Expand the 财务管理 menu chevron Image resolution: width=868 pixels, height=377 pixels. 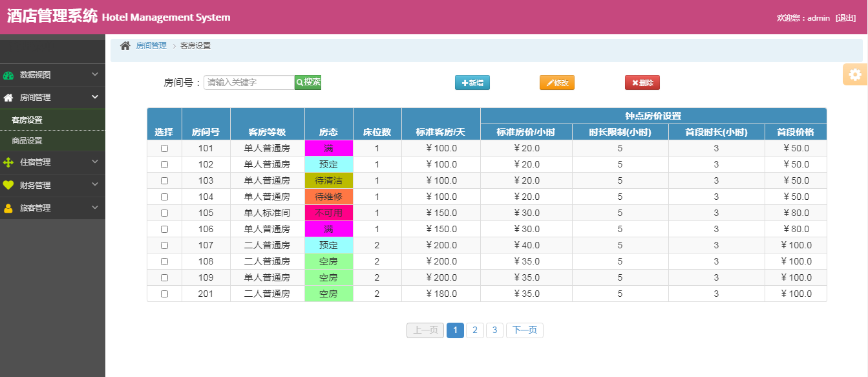coord(95,185)
